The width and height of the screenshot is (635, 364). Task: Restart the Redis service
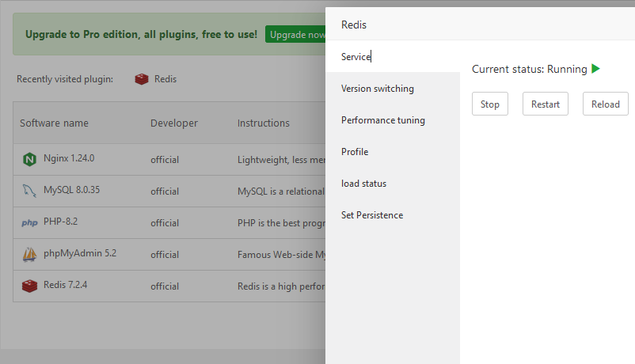tap(546, 104)
